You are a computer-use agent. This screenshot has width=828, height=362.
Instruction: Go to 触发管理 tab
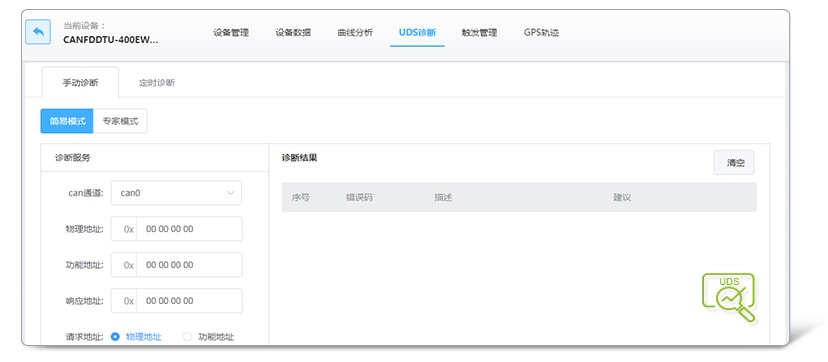[479, 33]
